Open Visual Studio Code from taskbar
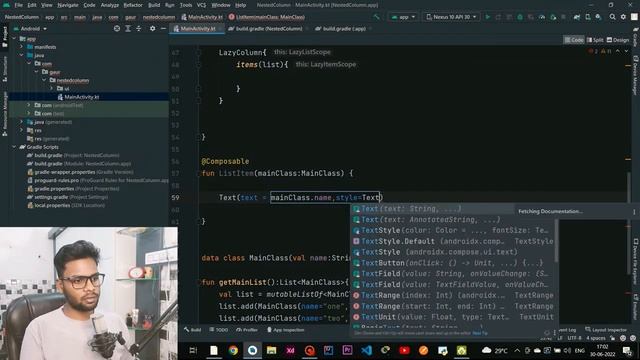 (x=366, y=350)
